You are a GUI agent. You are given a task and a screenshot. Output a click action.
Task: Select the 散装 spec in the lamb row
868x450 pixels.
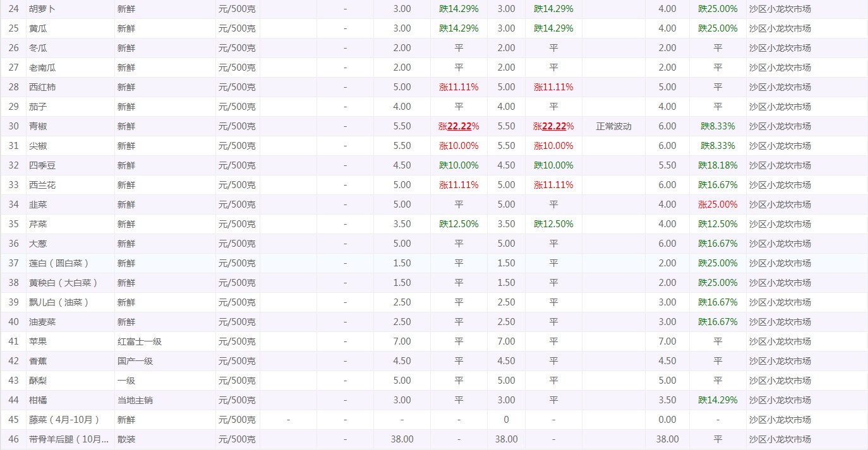pyautogui.click(x=126, y=439)
